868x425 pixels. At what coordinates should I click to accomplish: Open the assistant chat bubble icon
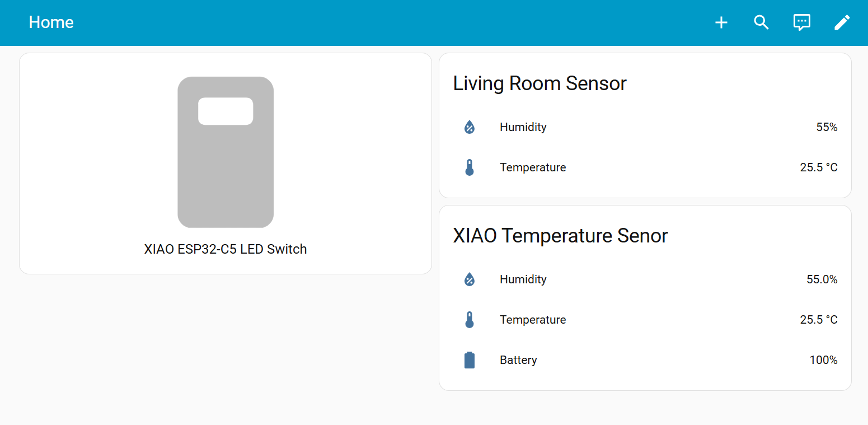click(802, 22)
